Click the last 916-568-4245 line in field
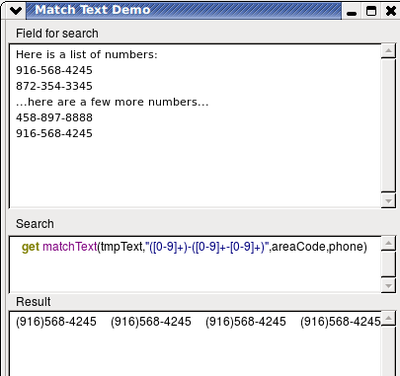Image resolution: width=400 pixels, height=376 pixels. [54, 133]
